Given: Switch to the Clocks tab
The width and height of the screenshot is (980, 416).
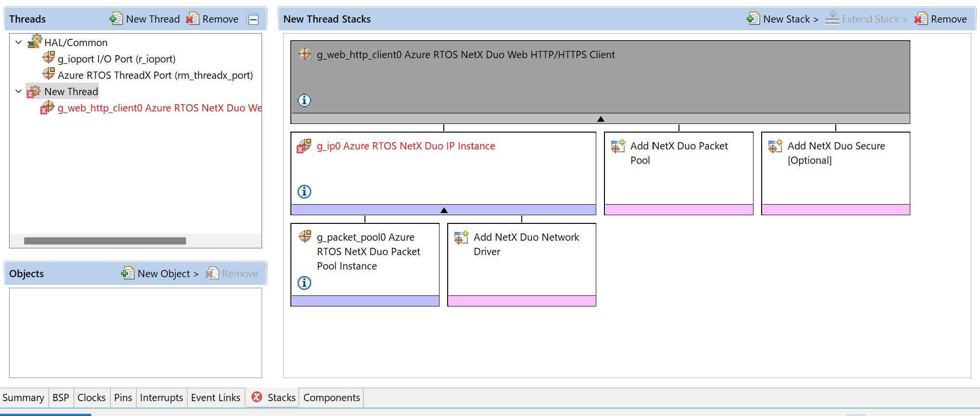Looking at the screenshot, I should click(91, 398).
